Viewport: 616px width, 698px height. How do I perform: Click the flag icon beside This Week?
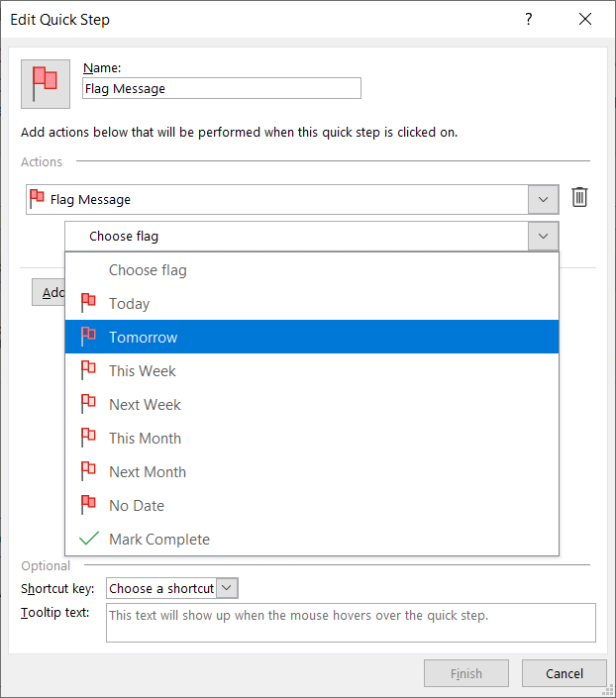89,371
